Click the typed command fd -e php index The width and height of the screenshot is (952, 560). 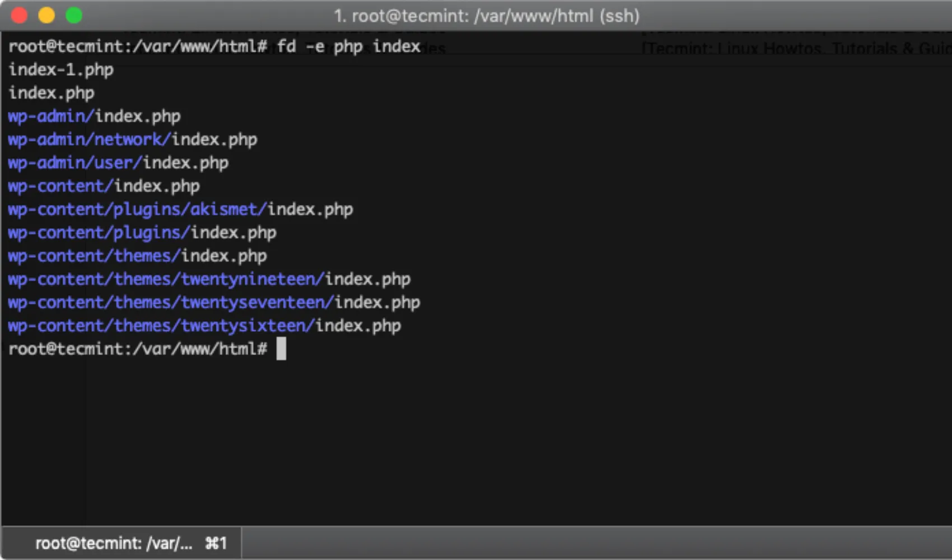[x=348, y=46]
